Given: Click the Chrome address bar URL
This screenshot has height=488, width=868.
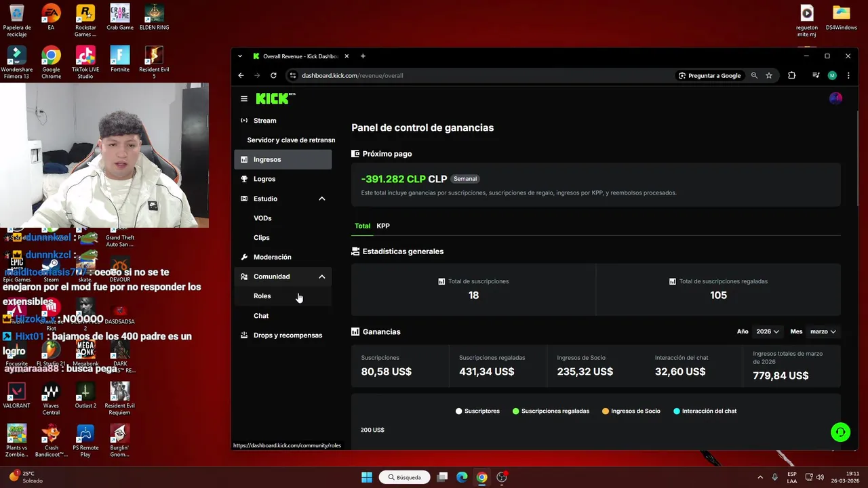Looking at the screenshot, I should click(353, 75).
